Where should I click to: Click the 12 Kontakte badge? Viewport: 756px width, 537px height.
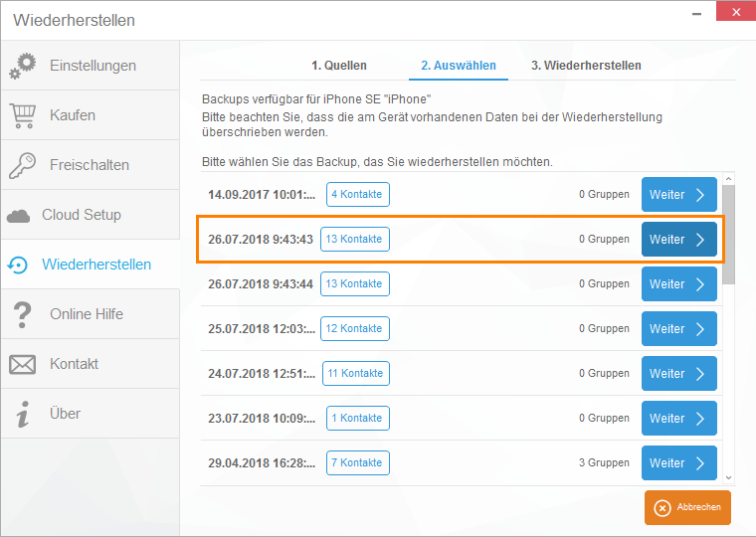(355, 329)
